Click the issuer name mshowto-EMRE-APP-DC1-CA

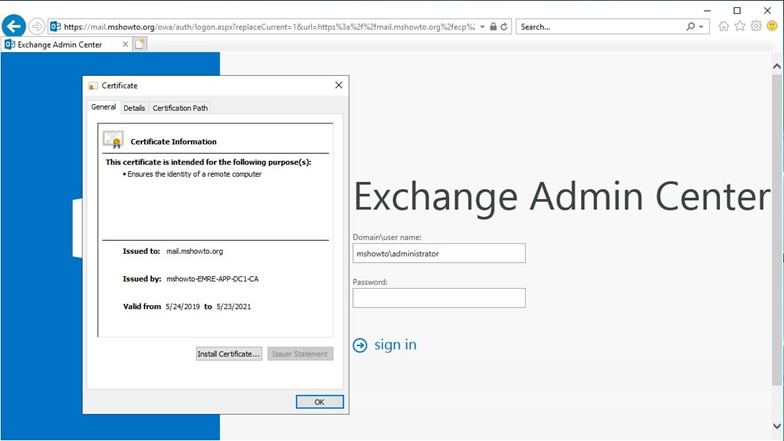[212, 279]
